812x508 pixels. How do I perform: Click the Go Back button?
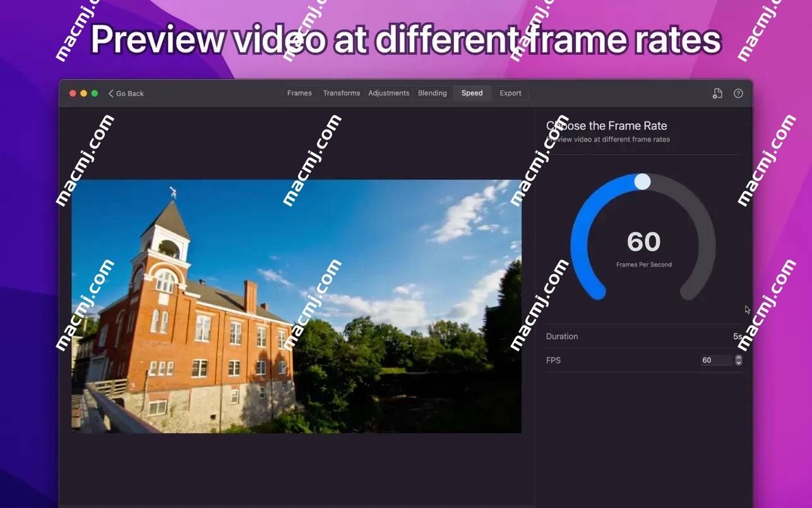pos(126,94)
